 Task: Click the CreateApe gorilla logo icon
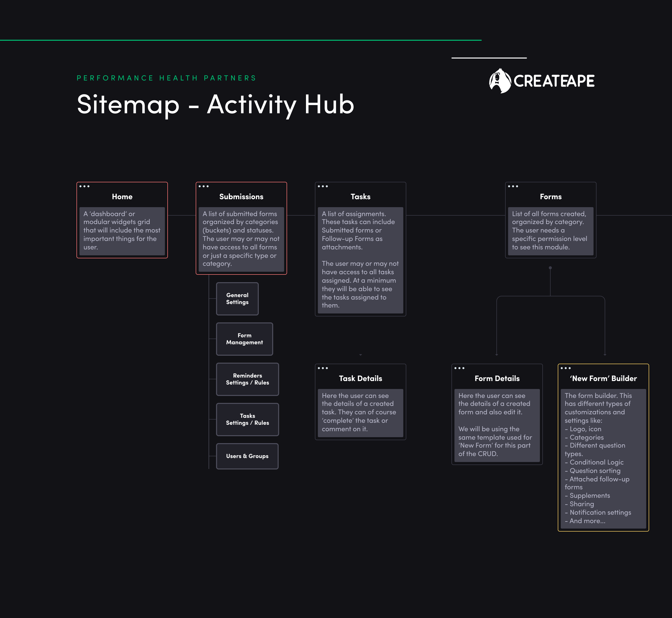tap(500, 80)
